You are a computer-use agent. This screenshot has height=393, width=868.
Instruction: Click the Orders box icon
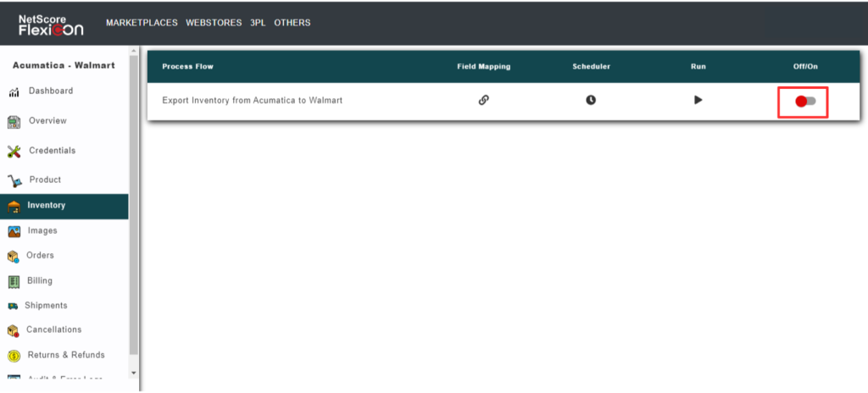coord(14,256)
